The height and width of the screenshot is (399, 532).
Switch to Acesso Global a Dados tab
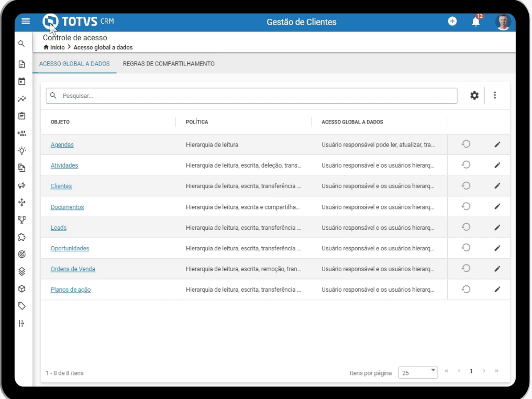coord(74,64)
